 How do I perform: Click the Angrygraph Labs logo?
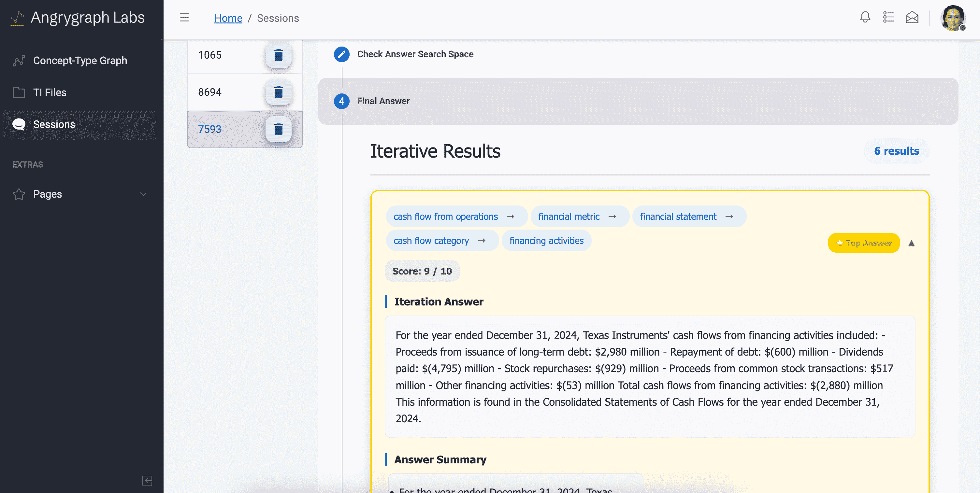click(78, 18)
